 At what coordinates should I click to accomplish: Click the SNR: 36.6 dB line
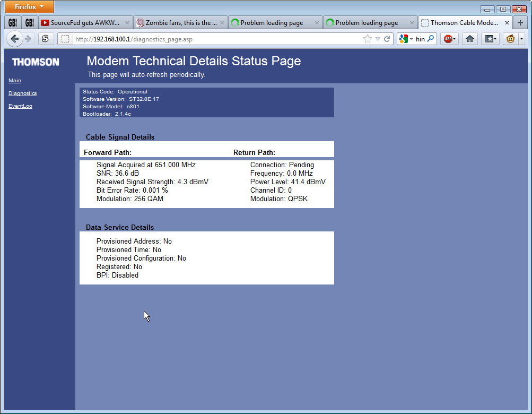(118, 173)
